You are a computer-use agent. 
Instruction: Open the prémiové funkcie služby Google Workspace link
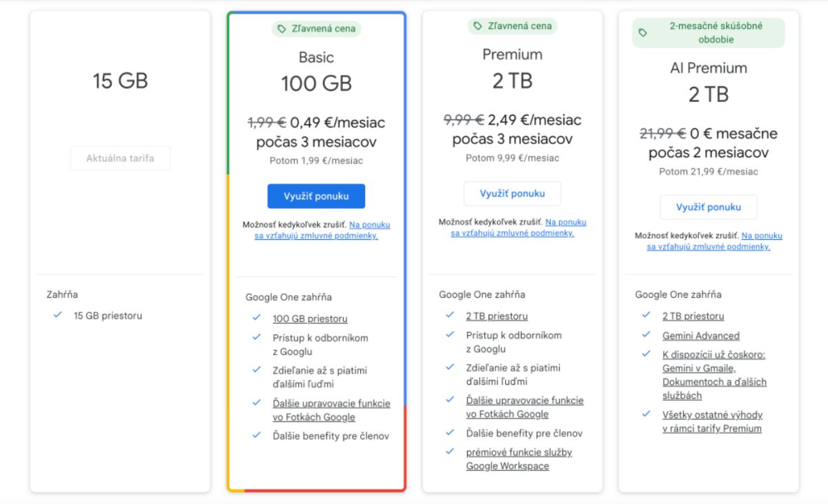point(518,459)
